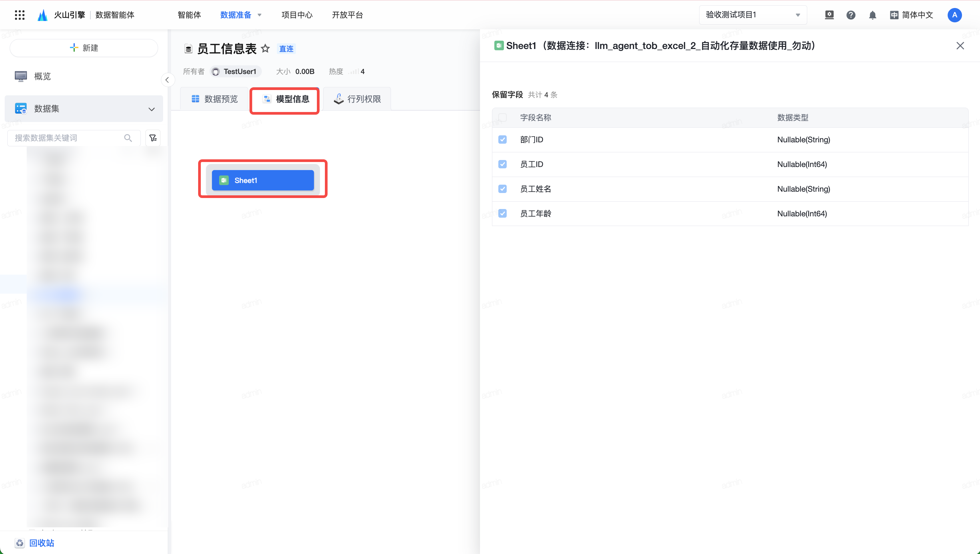Image resolution: width=980 pixels, height=554 pixels.
Task: Click the monitor icon beside help
Action: (829, 15)
